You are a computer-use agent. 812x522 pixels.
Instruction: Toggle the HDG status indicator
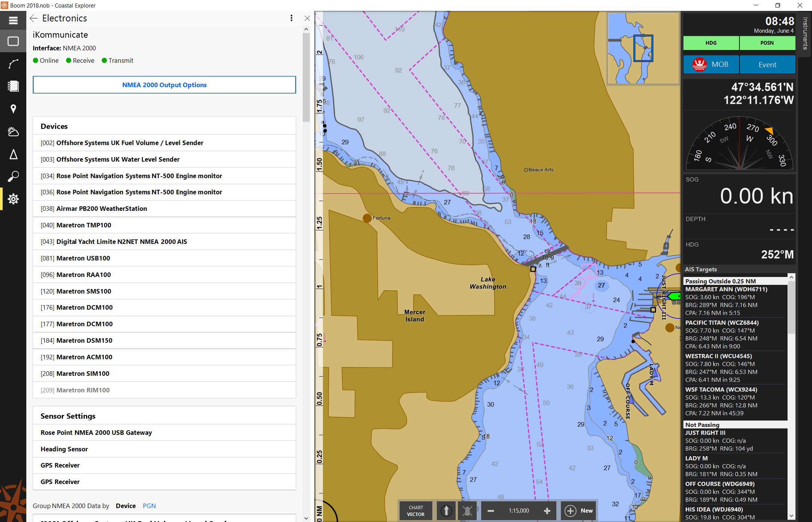pyautogui.click(x=711, y=43)
